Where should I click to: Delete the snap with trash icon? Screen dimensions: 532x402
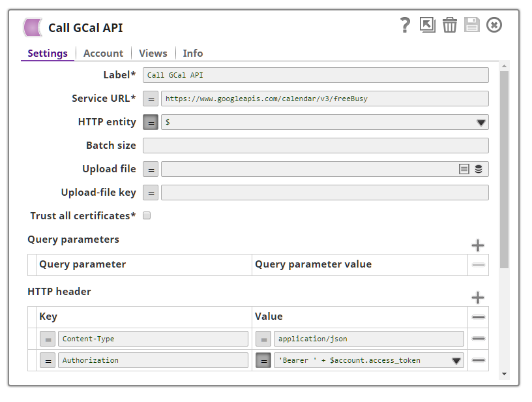tap(450, 25)
